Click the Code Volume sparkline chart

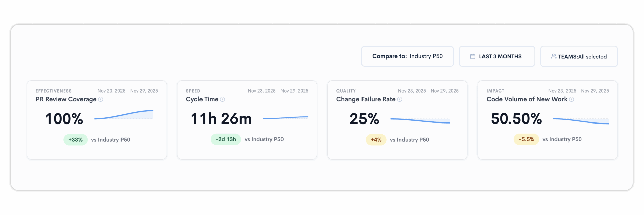tap(581, 121)
